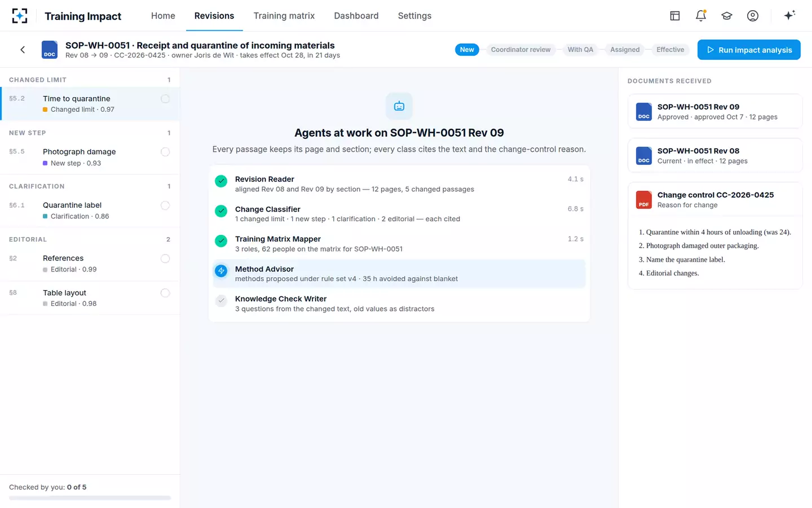
Task: Click the DOC icon beside the SOP-WH-0051 title
Action: coord(50,50)
